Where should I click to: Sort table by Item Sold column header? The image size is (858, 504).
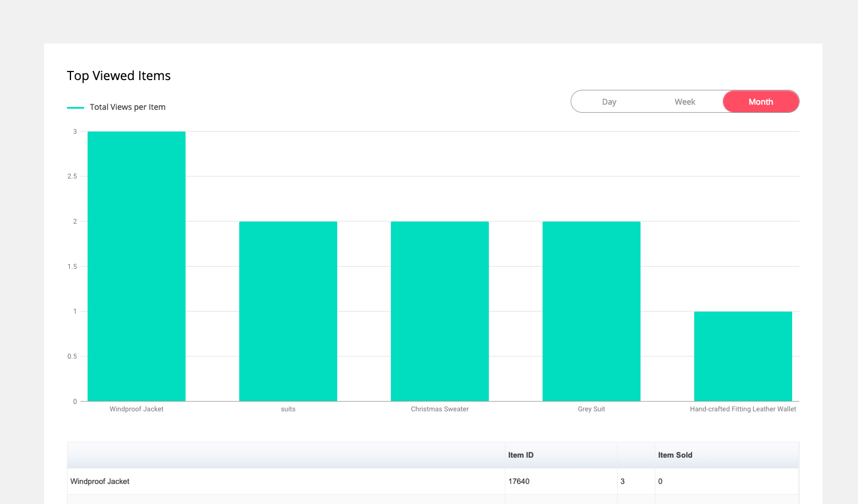coord(675,455)
